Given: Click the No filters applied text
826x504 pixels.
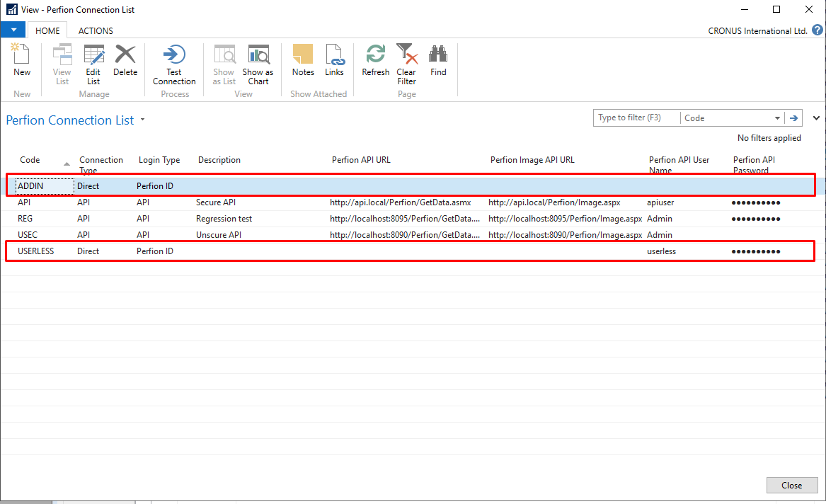Looking at the screenshot, I should click(x=769, y=138).
